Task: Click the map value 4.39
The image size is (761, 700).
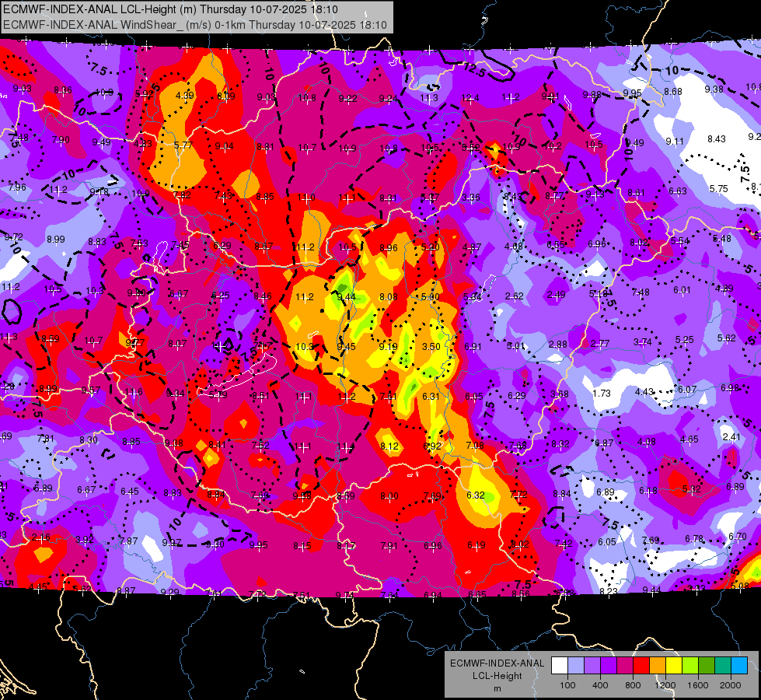Action: [185, 95]
